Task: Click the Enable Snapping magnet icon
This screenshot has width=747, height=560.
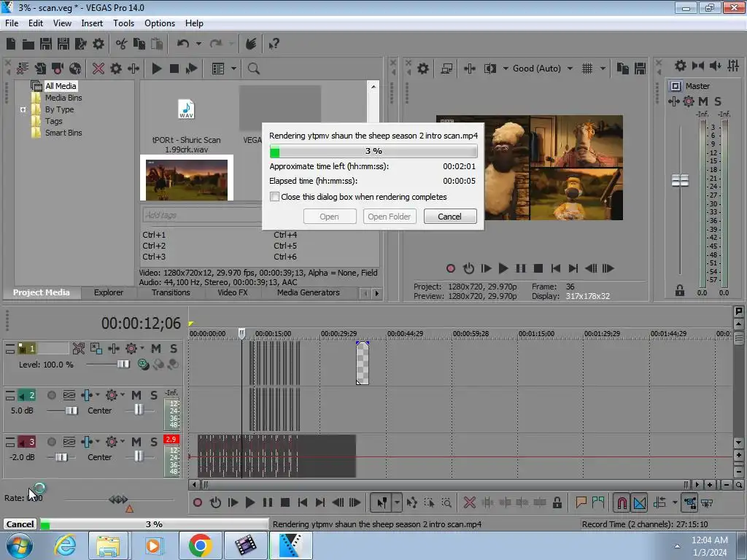Action: tap(622, 502)
